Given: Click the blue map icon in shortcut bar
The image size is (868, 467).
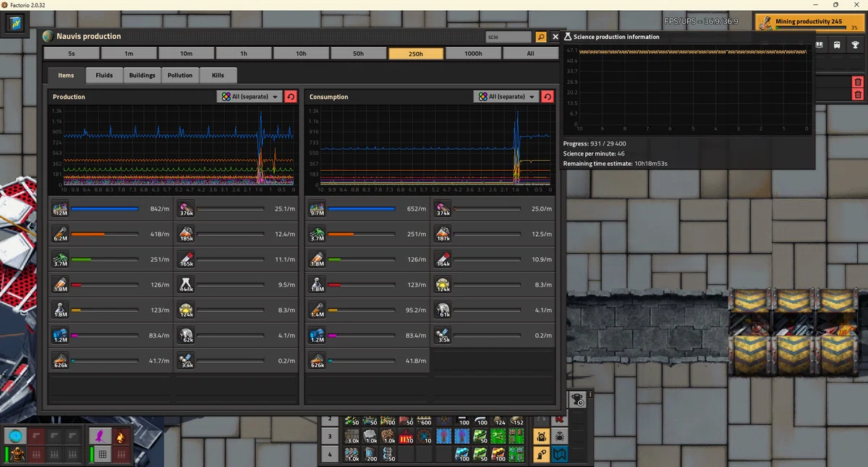Looking at the screenshot, I should click(559, 455).
